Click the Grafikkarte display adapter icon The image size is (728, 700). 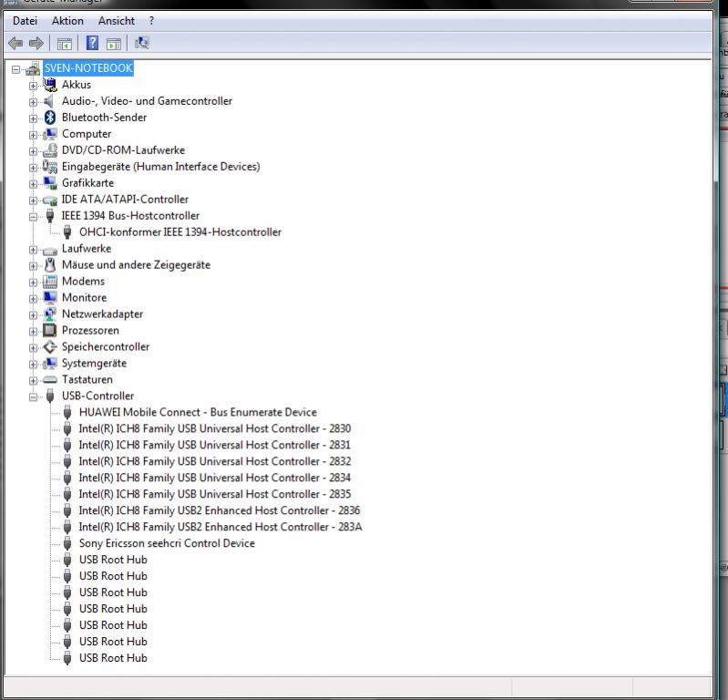tap(50, 183)
